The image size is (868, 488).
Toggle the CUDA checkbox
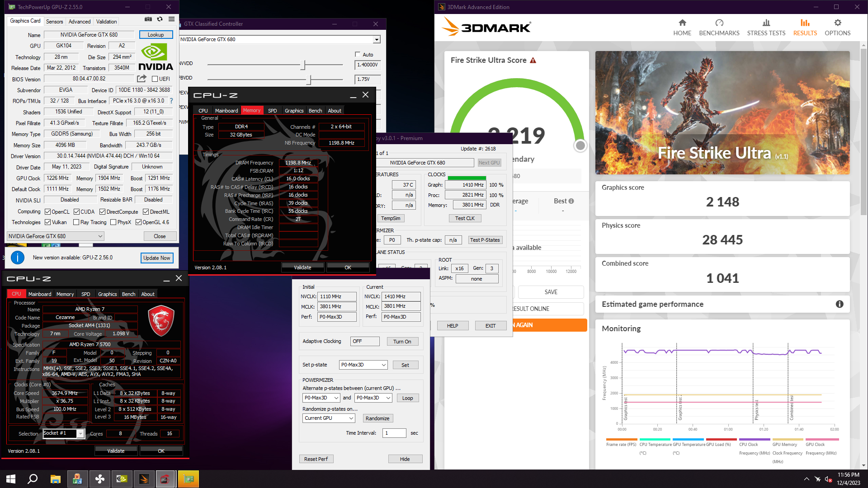(x=76, y=211)
